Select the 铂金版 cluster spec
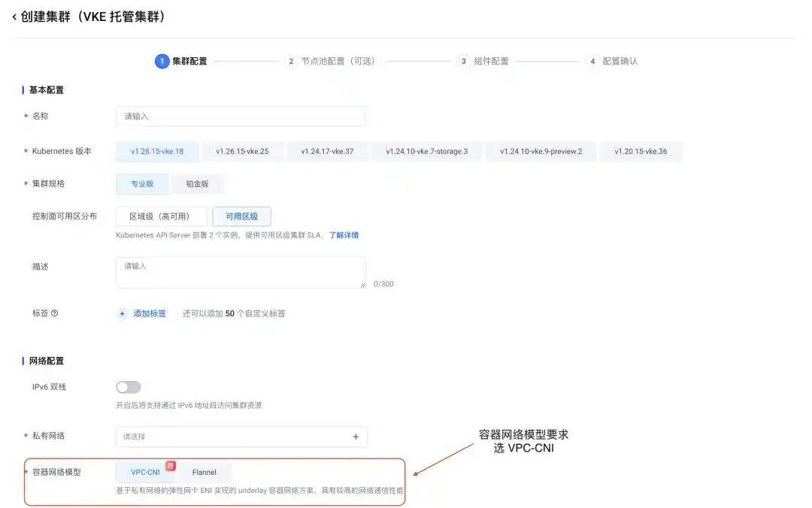This screenshot has width=812, height=508. point(198,183)
